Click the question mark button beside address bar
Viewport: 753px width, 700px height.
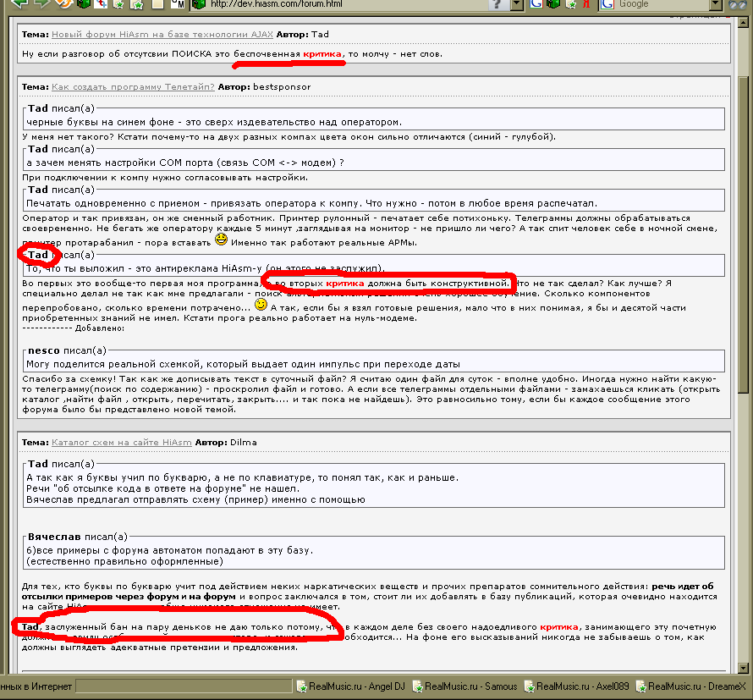(495, 4)
